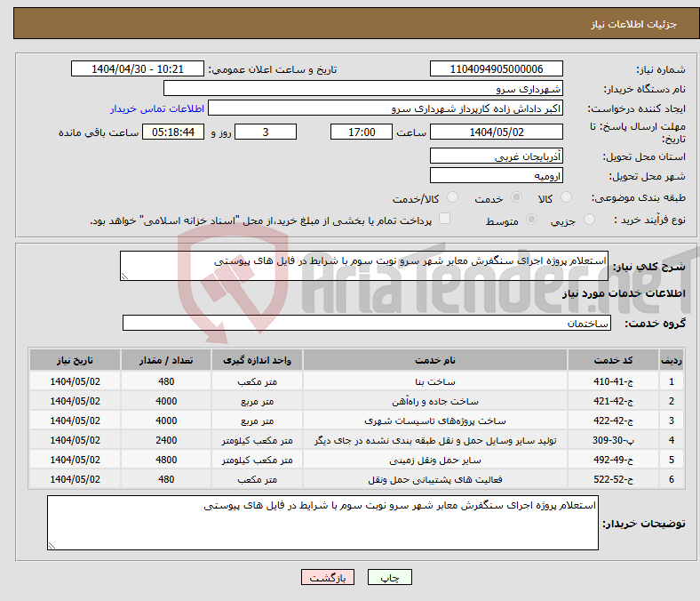Open the اطلاعات تماس خریدار link
The height and width of the screenshot is (601, 700).
(157, 108)
